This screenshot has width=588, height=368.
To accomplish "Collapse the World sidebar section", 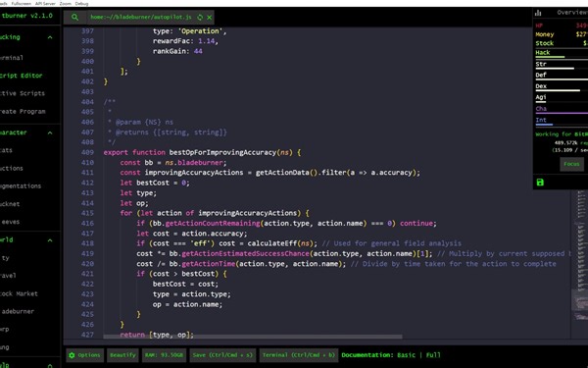I will tap(50, 240).
